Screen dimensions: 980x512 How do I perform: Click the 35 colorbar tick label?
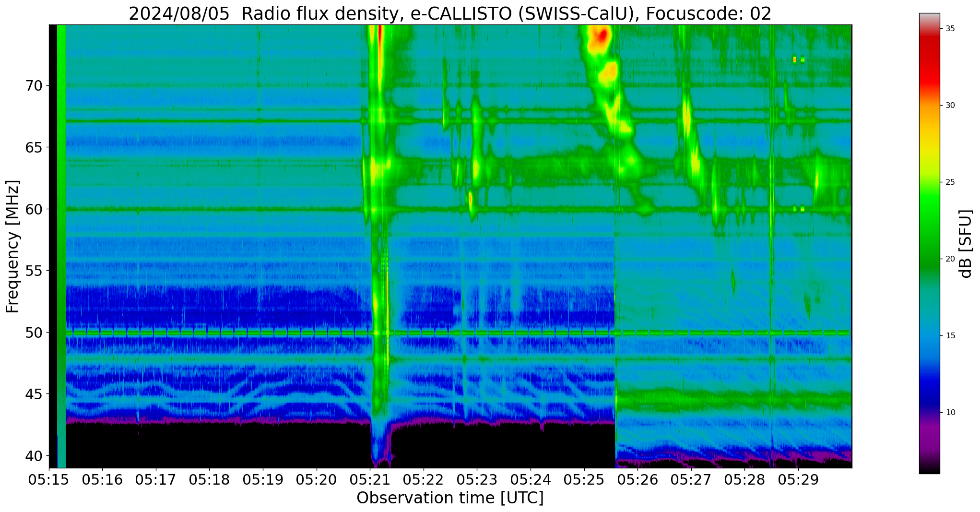[950, 29]
